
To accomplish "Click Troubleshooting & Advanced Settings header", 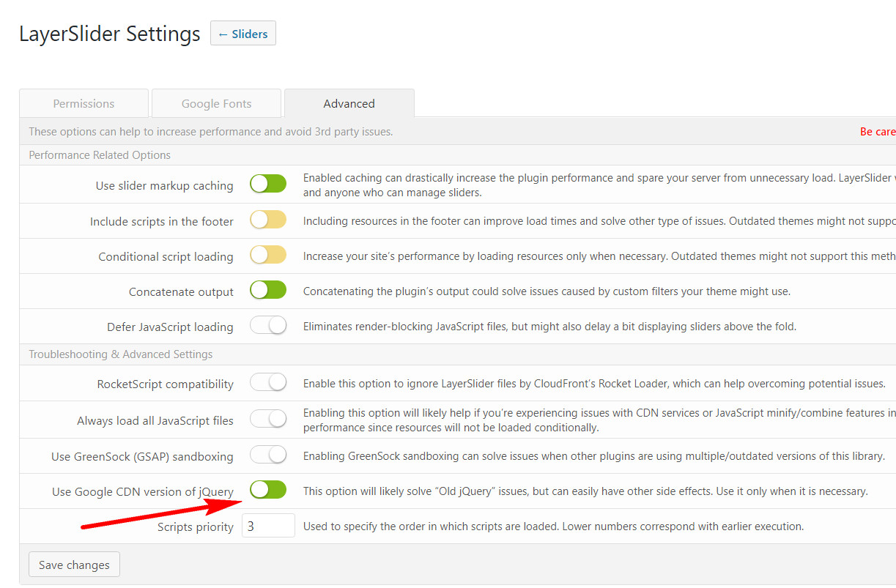I will click(121, 354).
